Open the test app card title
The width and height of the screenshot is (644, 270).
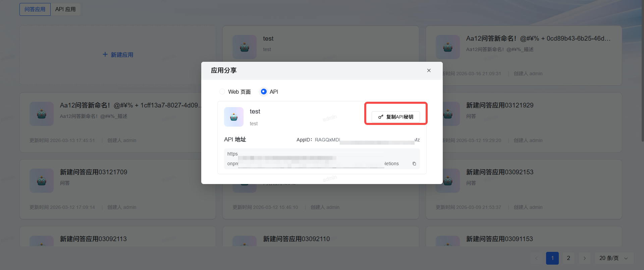(x=268, y=39)
